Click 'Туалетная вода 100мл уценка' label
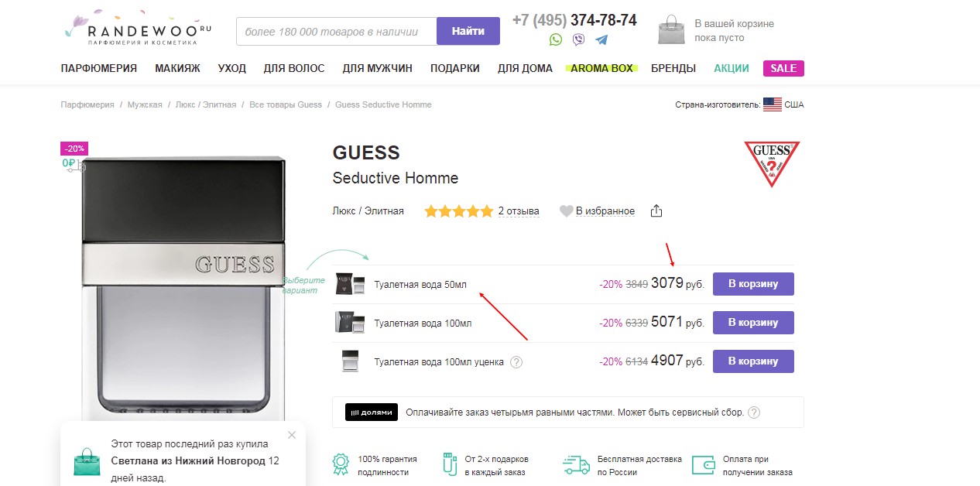This screenshot has height=486, width=980. coord(439,361)
